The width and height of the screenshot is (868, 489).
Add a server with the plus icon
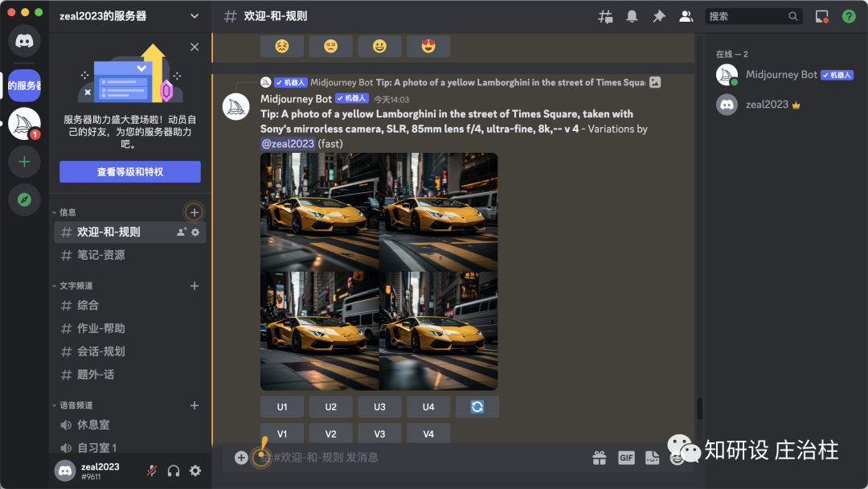24,162
